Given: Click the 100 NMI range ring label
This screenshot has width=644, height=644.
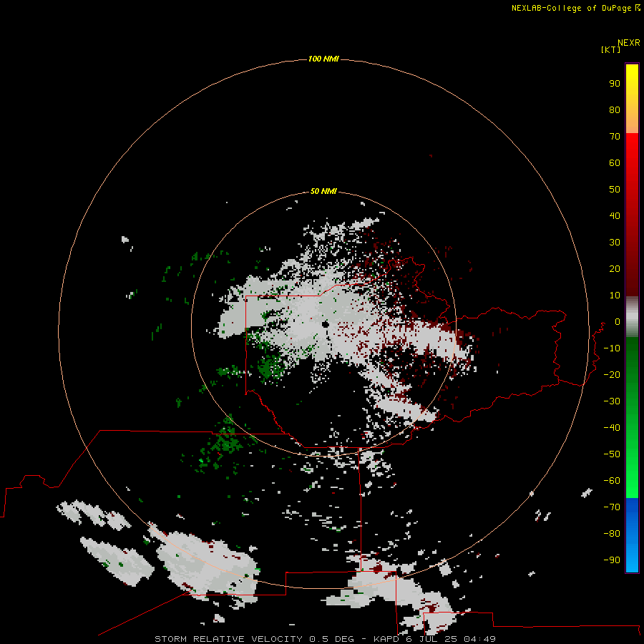Looking at the screenshot, I should 323,59.
